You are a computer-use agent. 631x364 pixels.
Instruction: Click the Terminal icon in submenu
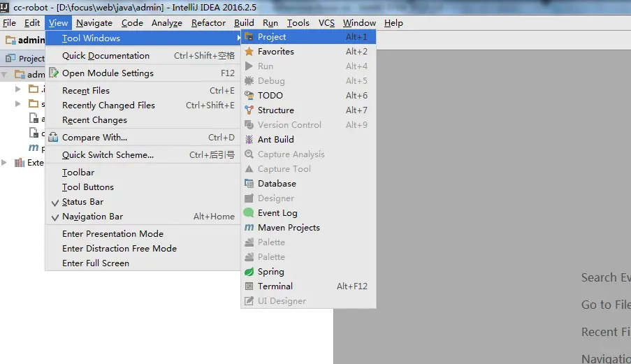click(x=249, y=286)
